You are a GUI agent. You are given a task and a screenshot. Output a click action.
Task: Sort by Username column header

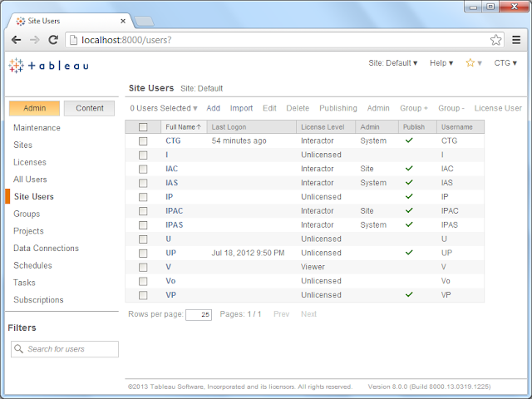[x=461, y=127]
